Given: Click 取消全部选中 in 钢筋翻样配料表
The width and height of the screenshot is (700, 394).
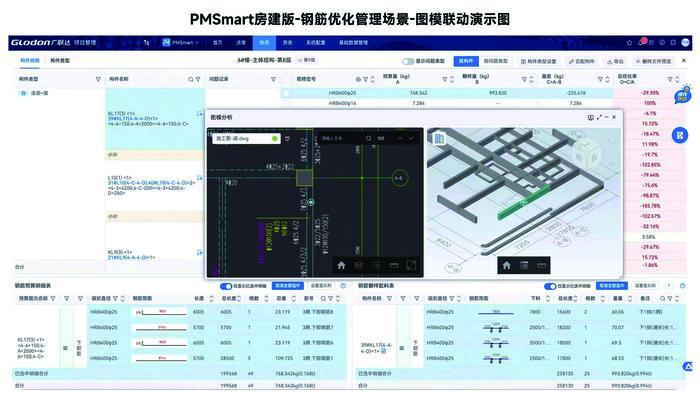Looking at the screenshot, I should [x=612, y=286].
